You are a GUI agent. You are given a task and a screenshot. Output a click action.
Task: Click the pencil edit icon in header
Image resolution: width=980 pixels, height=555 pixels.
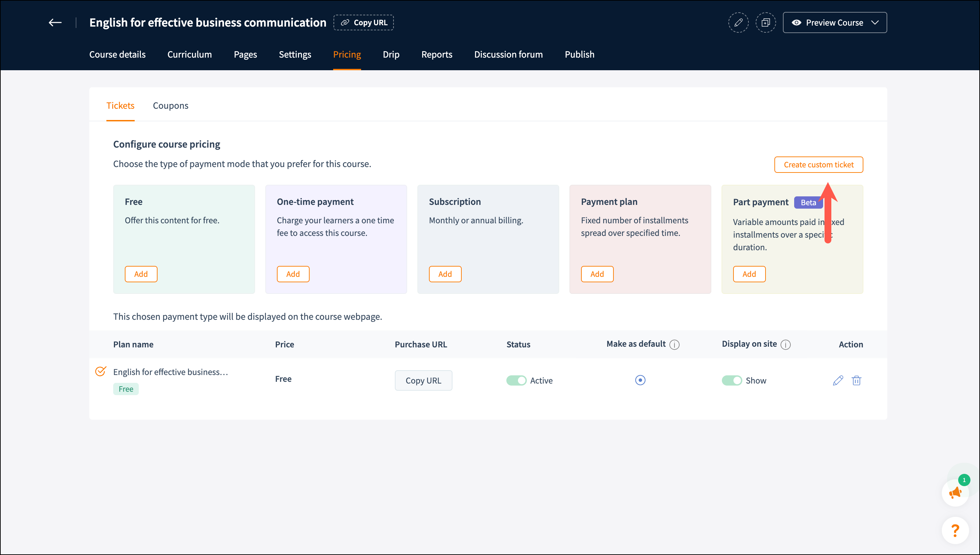[x=738, y=22]
